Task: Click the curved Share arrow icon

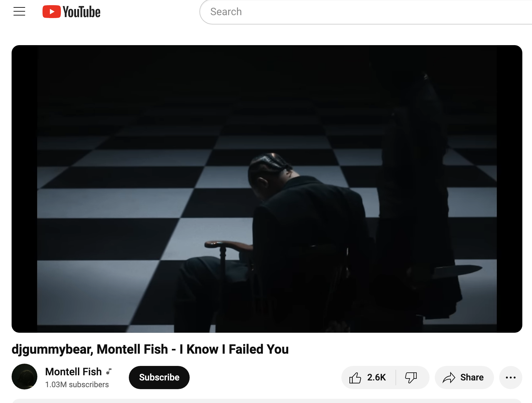Action: click(x=449, y=378)
